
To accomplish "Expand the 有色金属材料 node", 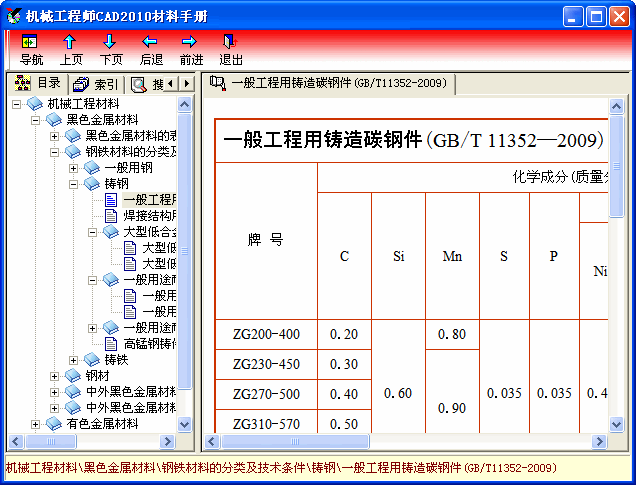I will tap(35, 425).
